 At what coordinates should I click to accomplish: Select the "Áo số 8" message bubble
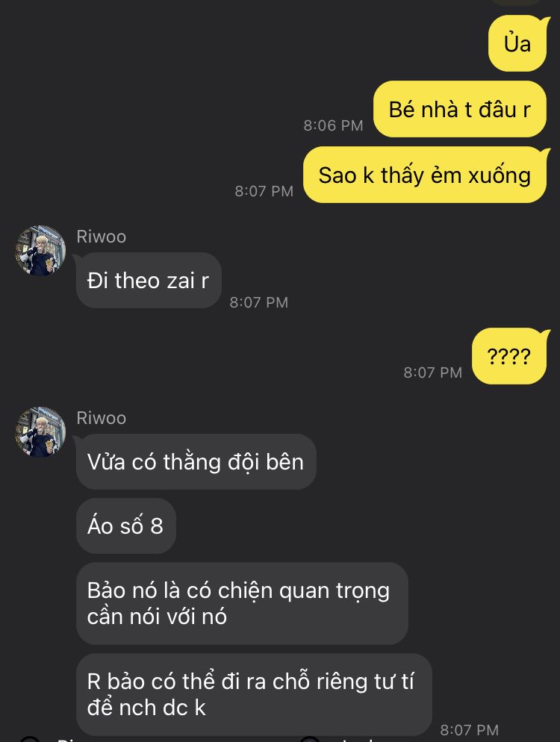coord(126,526)
